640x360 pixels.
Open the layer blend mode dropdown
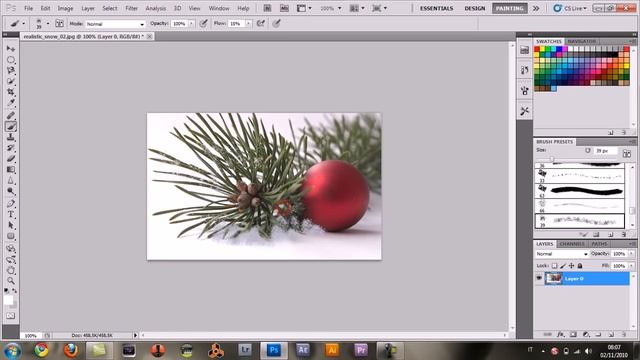coord(562,254)
